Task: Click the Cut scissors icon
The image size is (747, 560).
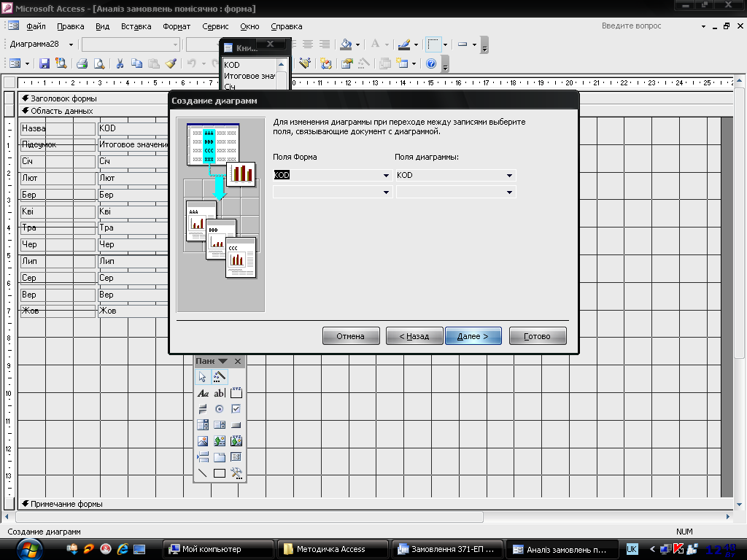Action: point(120,63)
